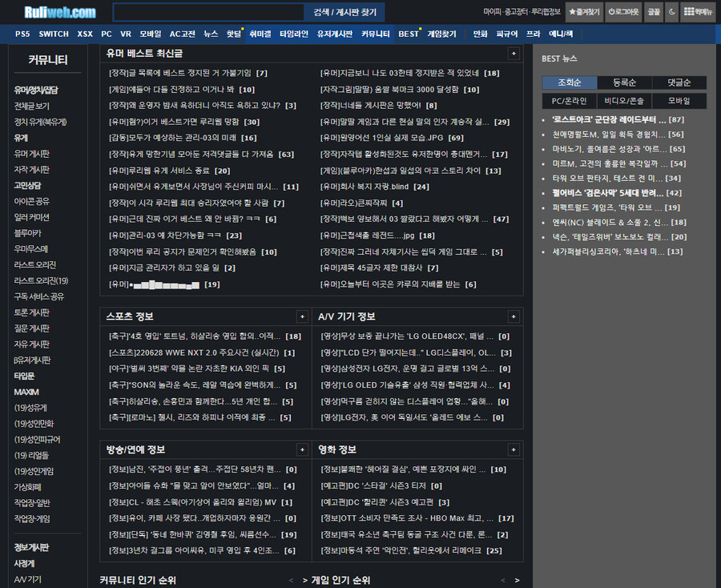Select PS5 in navigation bar

coord(22,34)
